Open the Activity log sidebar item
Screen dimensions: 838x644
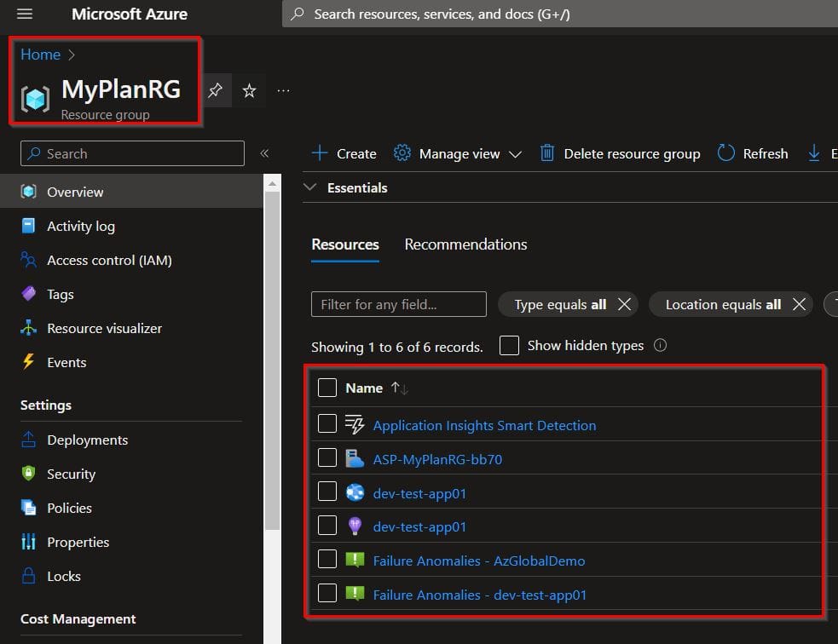[x=78, y=226]
